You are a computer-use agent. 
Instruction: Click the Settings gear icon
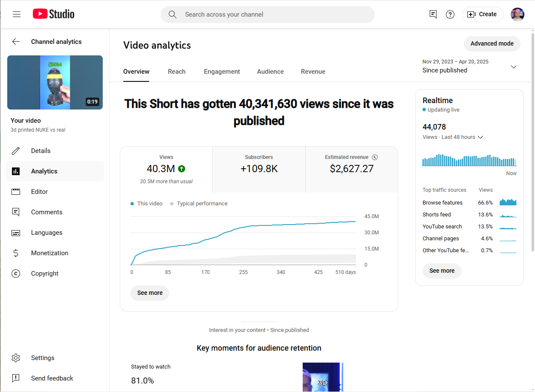click(16, 358)
